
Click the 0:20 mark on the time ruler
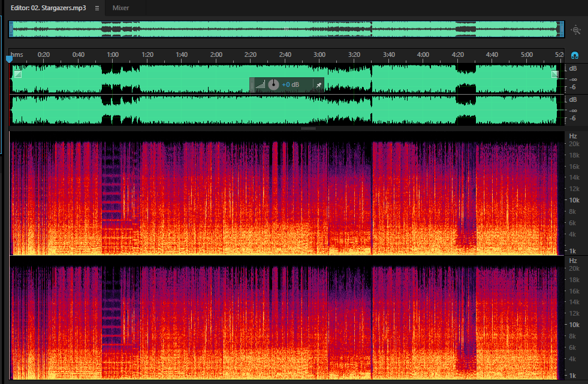click(44, 55)
